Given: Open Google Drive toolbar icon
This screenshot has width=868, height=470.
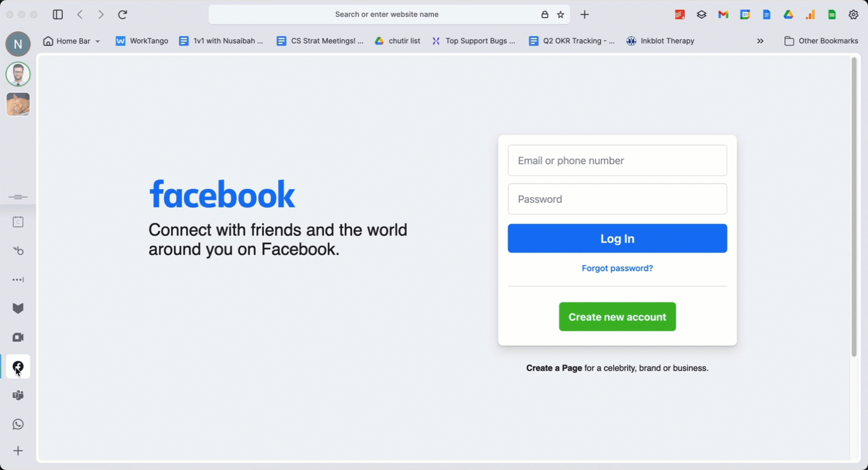Looking at the screenshot, I should point(788,14).
